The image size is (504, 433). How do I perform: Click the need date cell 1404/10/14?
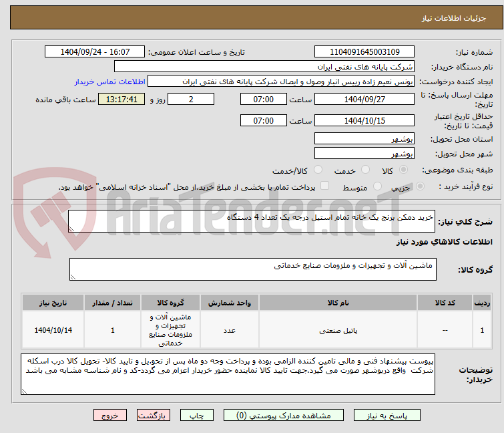tap(53, 329)
